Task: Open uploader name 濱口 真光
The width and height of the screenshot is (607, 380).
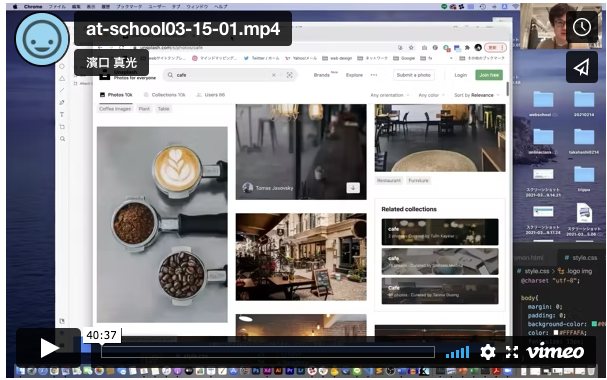Action: (111, 62)
